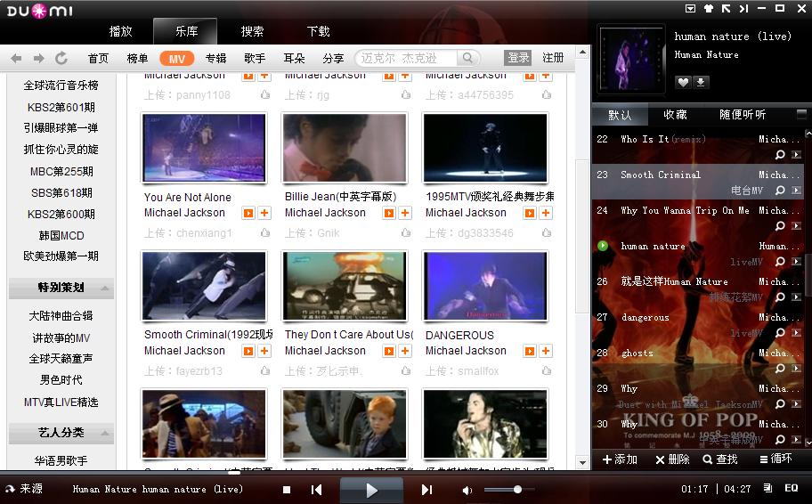Click 查找 to search the playlist

click(719, 459)
